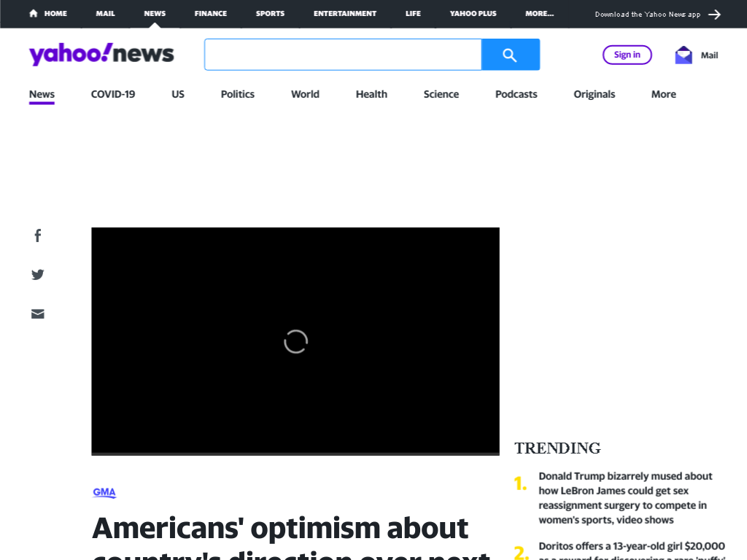Click the Download app arrow icon

click(714, 15)
